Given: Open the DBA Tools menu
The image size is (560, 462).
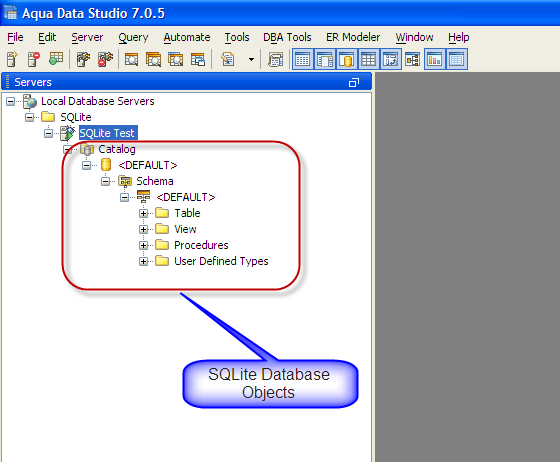Looking at the screenshot, I should tap(287, 37).
